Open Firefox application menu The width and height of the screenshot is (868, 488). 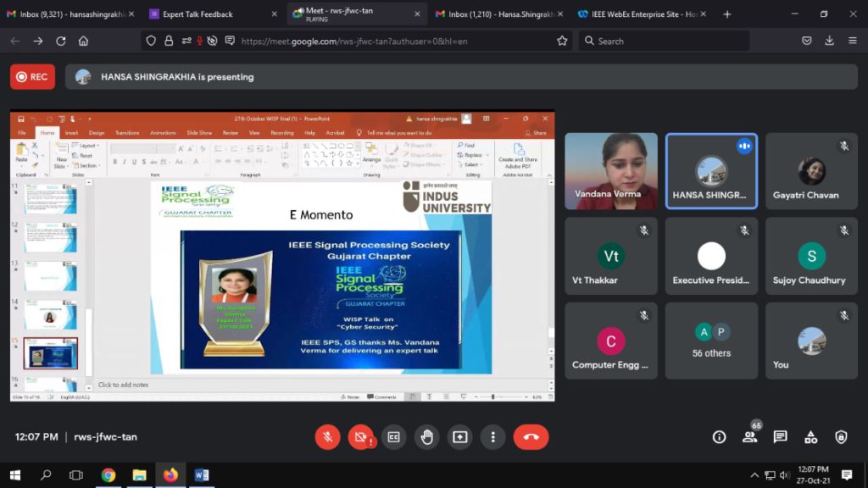click(853, 41)
